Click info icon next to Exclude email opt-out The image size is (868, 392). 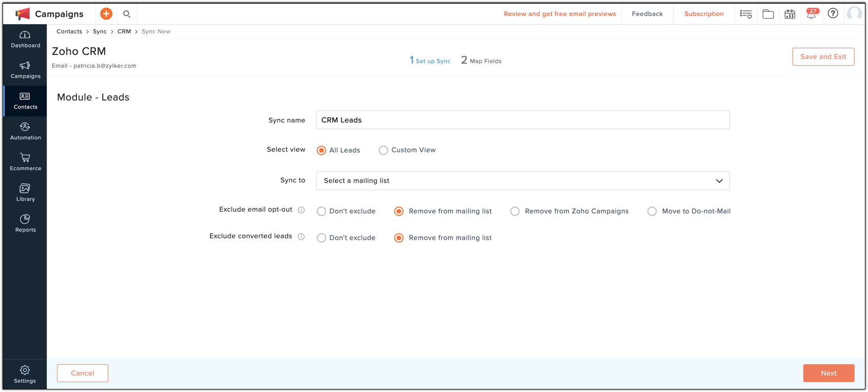pyautogui.click(x=301, y=210)
